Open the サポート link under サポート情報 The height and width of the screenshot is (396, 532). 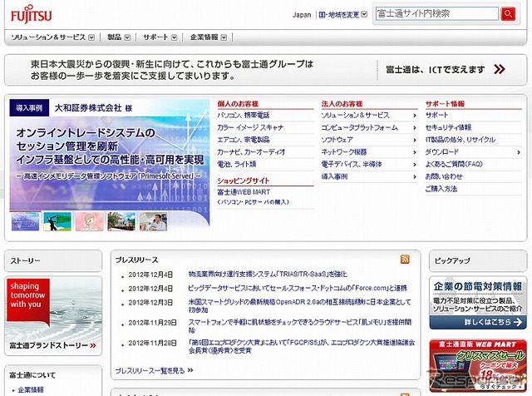(436, 116)
